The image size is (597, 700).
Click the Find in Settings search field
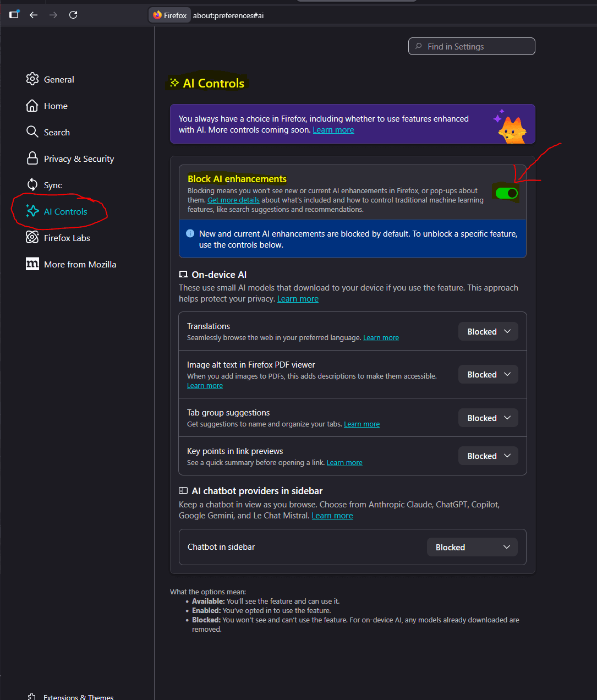point(472,46)
